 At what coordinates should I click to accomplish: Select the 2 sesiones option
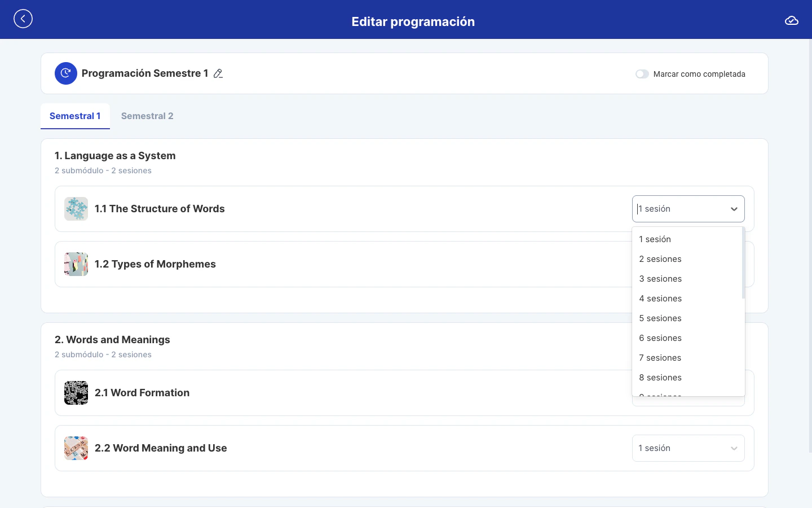pos(687,259)
